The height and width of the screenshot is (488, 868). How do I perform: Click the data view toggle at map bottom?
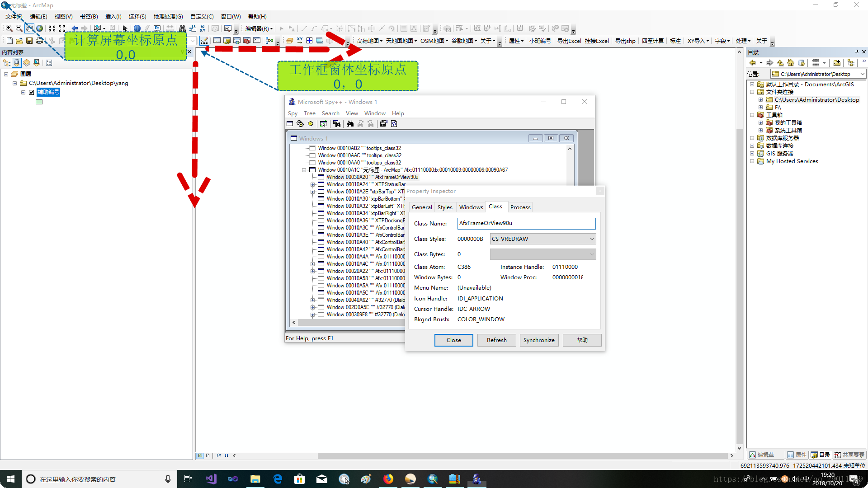pyautogui.click(x=200, y=455)
